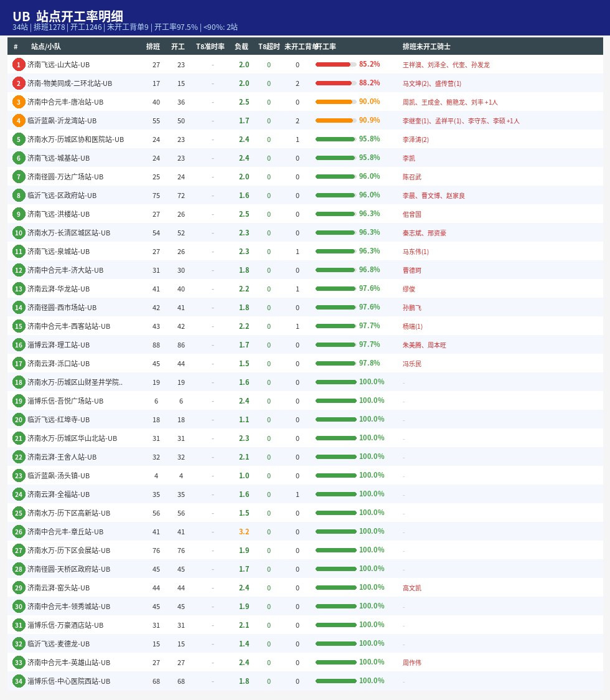Select station 淄博乐信-吾悦广场站-UB
This screenshot has height=700, width=610.
tap(65, 401)
